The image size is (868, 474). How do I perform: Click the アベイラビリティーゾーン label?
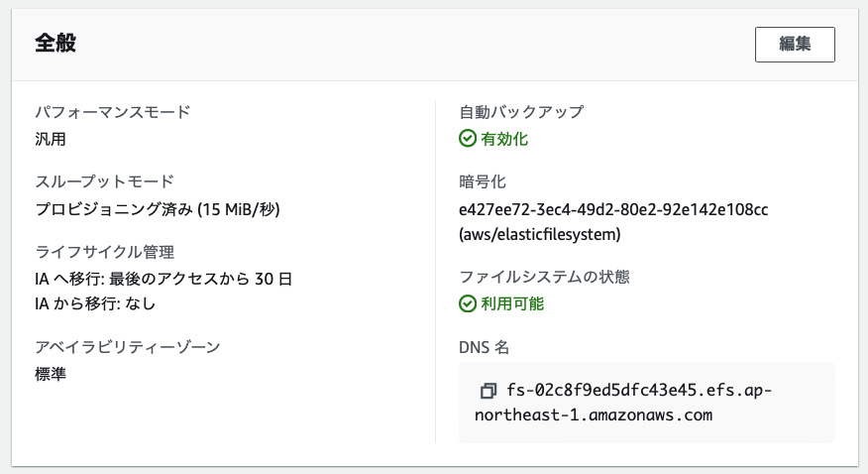[127, 347]
